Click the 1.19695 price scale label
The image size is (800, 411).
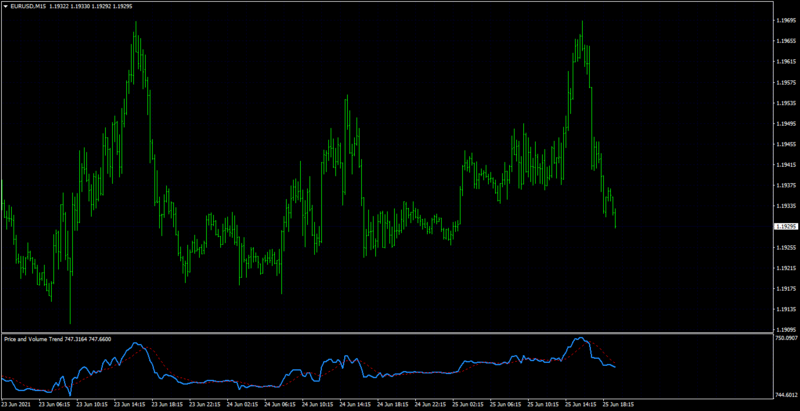tap(786, 21)
